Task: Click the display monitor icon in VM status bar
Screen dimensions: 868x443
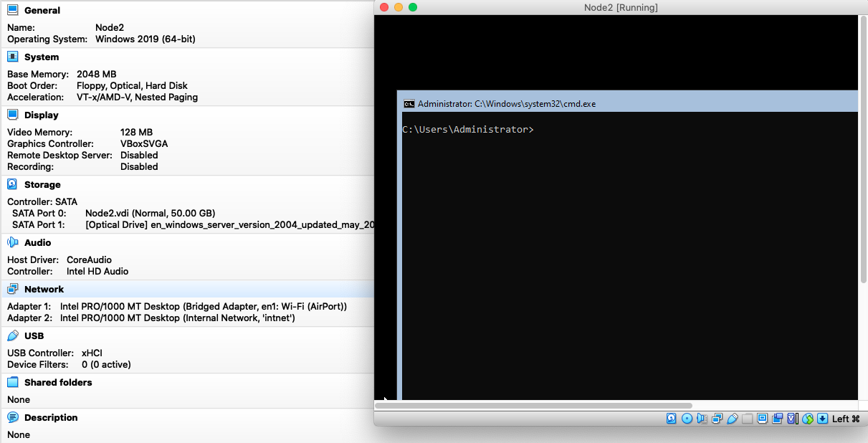Action: click(762, 419)
